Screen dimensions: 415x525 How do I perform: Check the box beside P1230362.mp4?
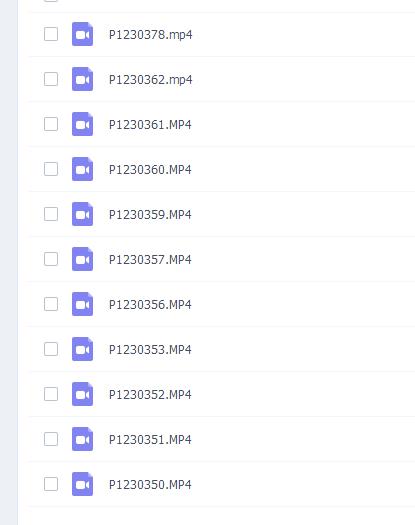(51, 79)
